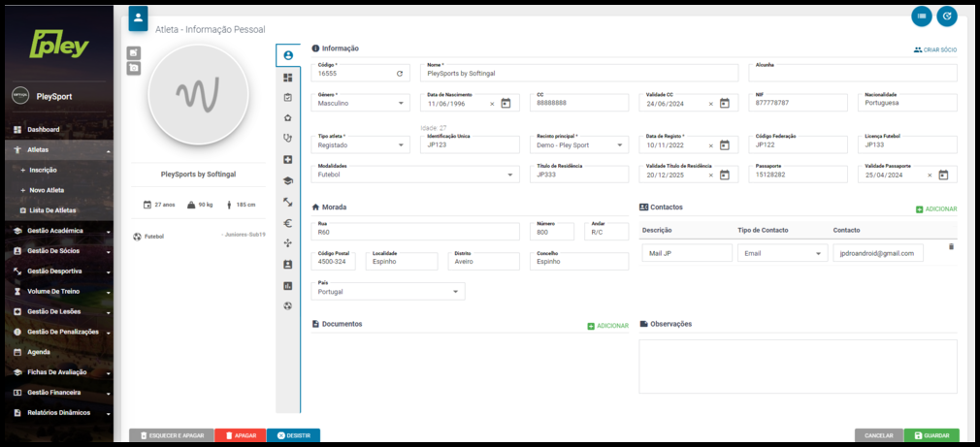The height and width of the screenshot is (447, 980).
Task: Click the refresh icon in Código field
Action: pos(399,74)
